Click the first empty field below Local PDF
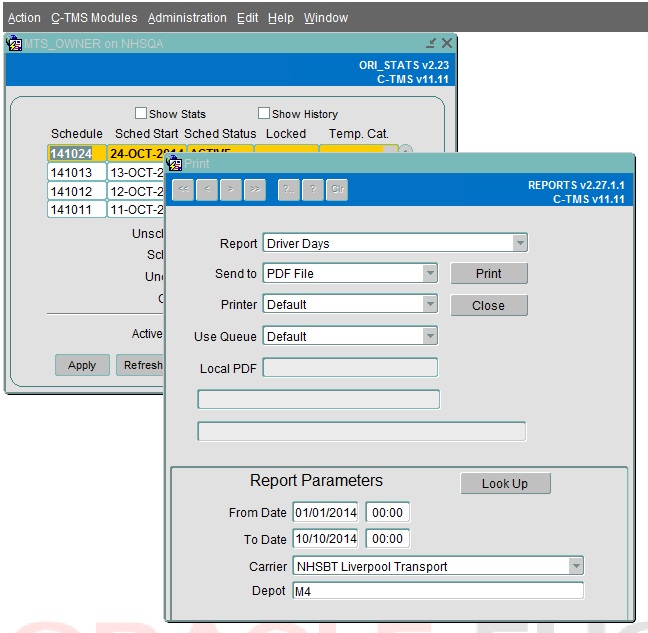 coord(319,400)
